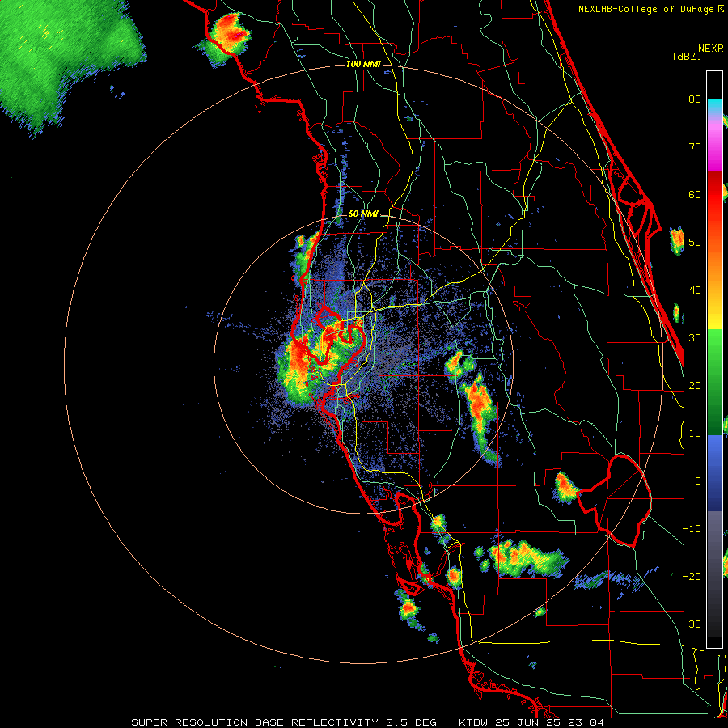
Task: Click the 20 dBZ scale value
Action: tap(695, 385)
